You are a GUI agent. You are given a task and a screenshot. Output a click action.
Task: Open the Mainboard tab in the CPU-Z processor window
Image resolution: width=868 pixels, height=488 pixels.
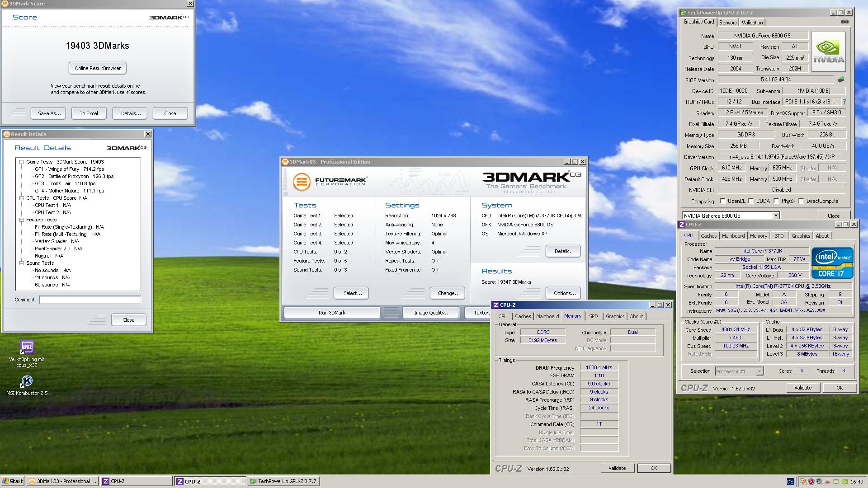[x=733, y=236]
